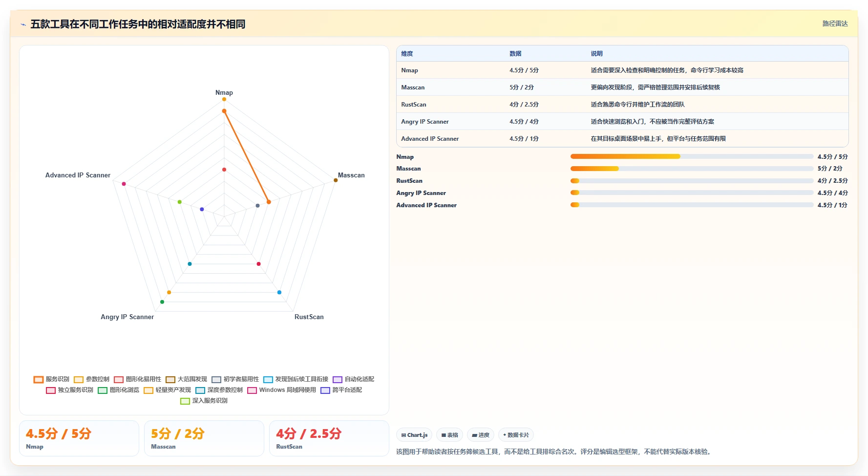Viewport: 868px width, 476px height.
Task: Toggle the 发现到后续工具衔接 legend item
Action: 296,379
